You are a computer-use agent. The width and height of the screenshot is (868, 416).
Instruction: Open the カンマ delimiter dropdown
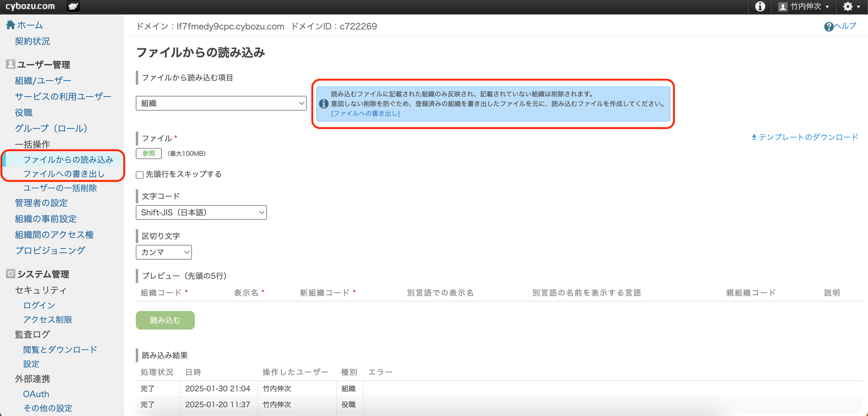pos(164,252)
